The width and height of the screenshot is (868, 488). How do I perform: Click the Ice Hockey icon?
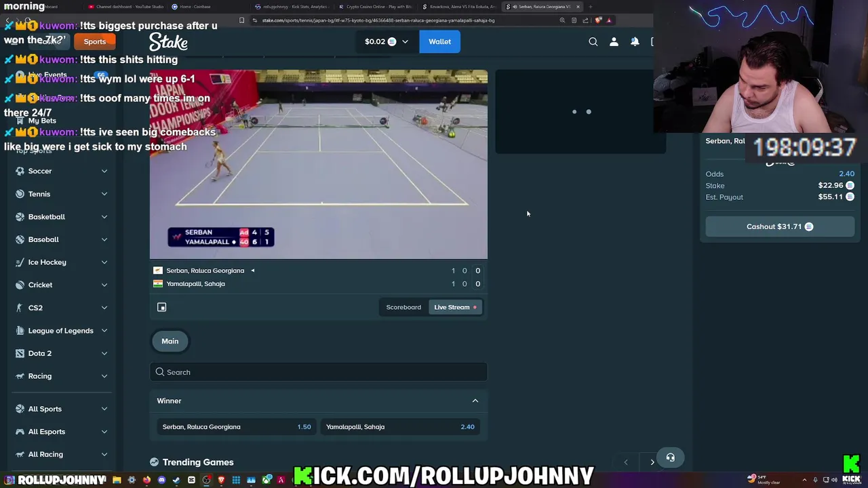[x=20, y=262]
